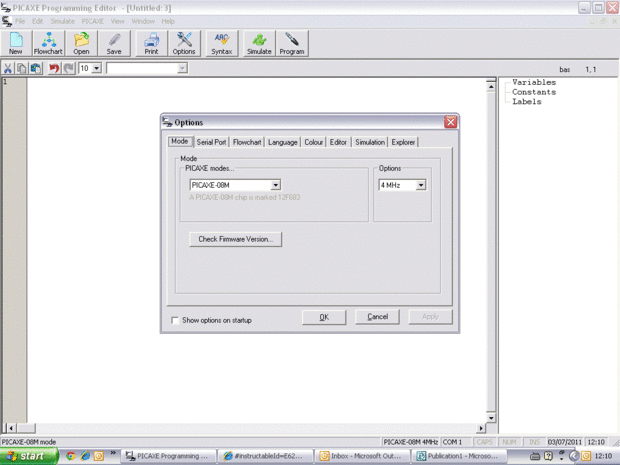Switch to the Flowchart options tab
This screenshot has height=465, width=620.
coord(247,142)
